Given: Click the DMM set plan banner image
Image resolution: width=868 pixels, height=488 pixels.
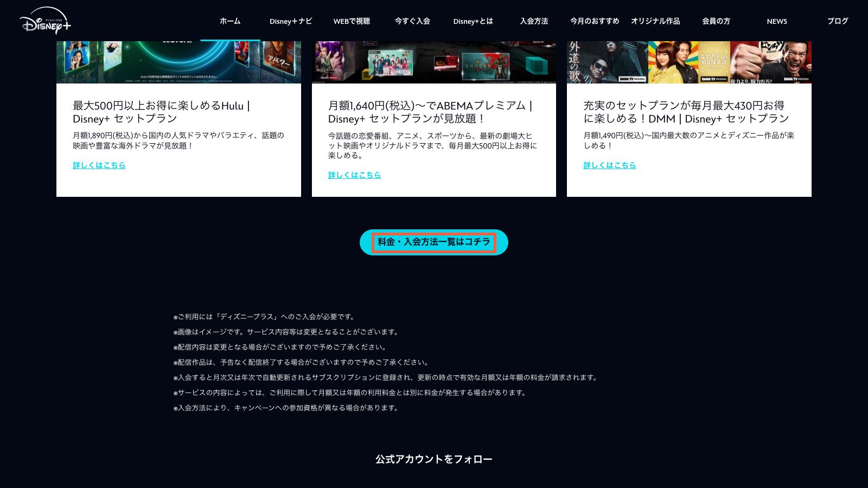Looking at the screenshot, I should (689, 62).
